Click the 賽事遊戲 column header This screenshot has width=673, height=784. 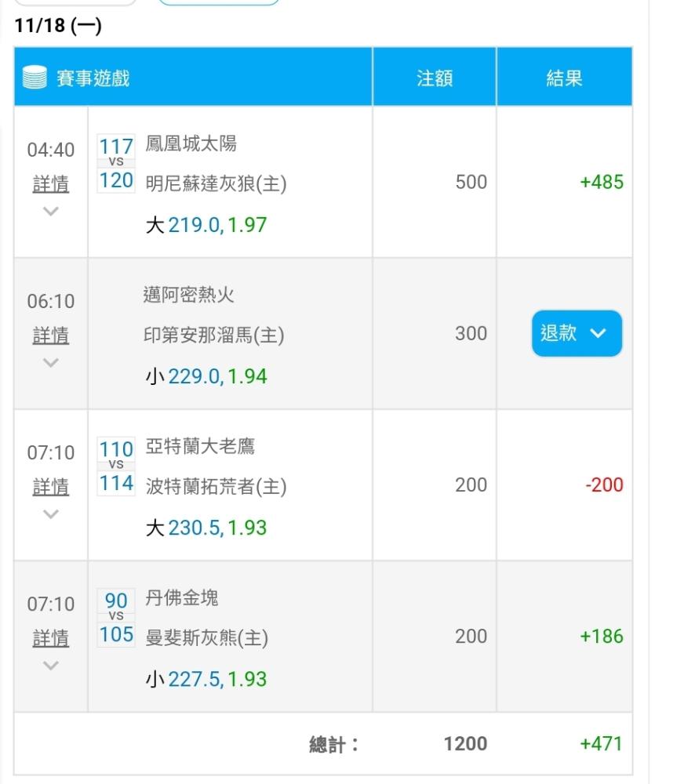click(93, 78)
